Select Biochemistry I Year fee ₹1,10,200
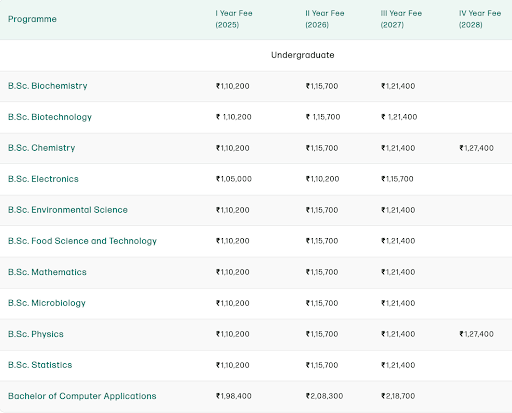The width and height of the screenshot is (512, 413). (x=233, y=86)
